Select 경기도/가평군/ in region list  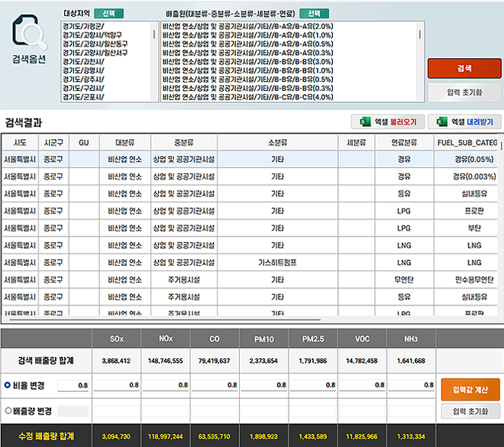83,27
